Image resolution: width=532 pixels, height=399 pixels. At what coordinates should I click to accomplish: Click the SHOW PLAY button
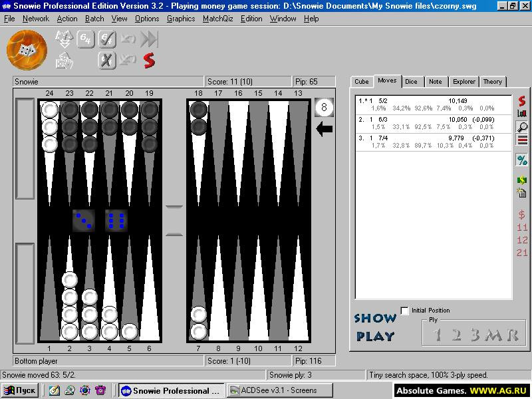coord(375,327)
